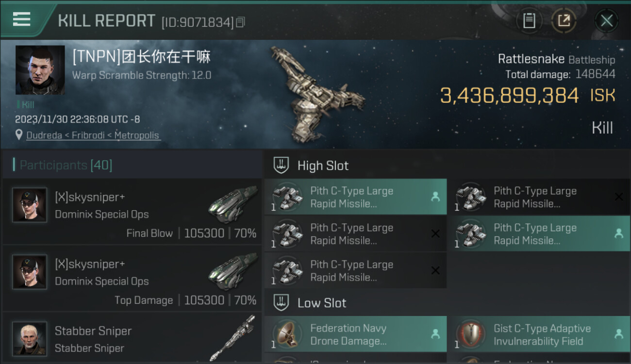
Task: Select the Dominix Special Ops ship icon with Final Blow
Action: pyautogui.click(x=233, y=204)
